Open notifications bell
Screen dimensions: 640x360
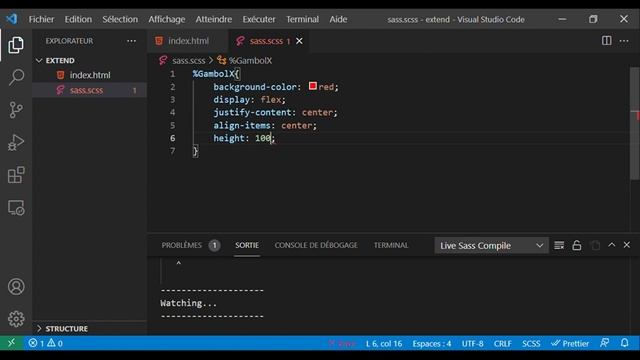point(624,343)
